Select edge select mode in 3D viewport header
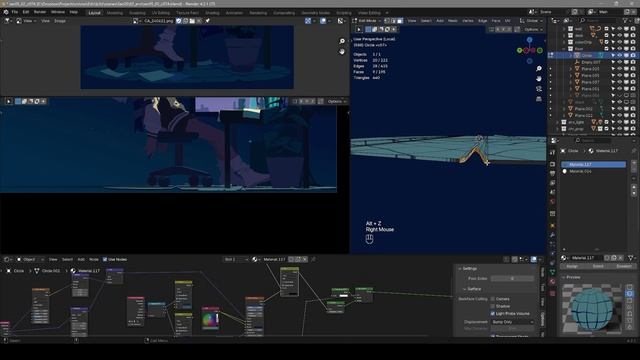 click(x=393, y=20)
